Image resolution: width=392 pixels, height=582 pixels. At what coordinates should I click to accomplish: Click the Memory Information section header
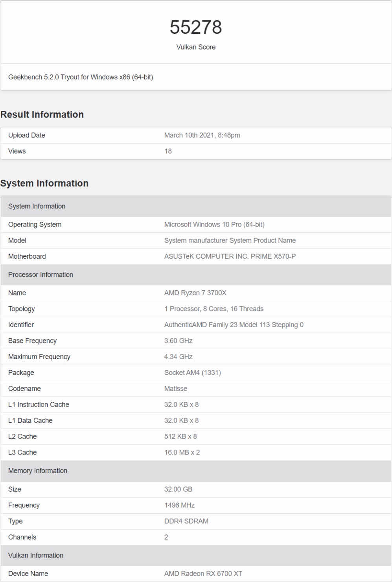38,471
